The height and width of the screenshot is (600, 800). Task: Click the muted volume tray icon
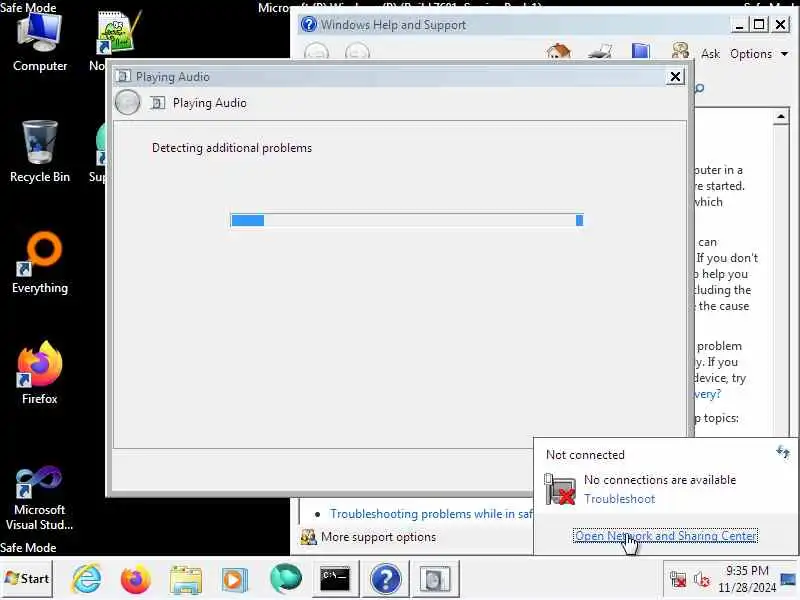click(702, 579)
